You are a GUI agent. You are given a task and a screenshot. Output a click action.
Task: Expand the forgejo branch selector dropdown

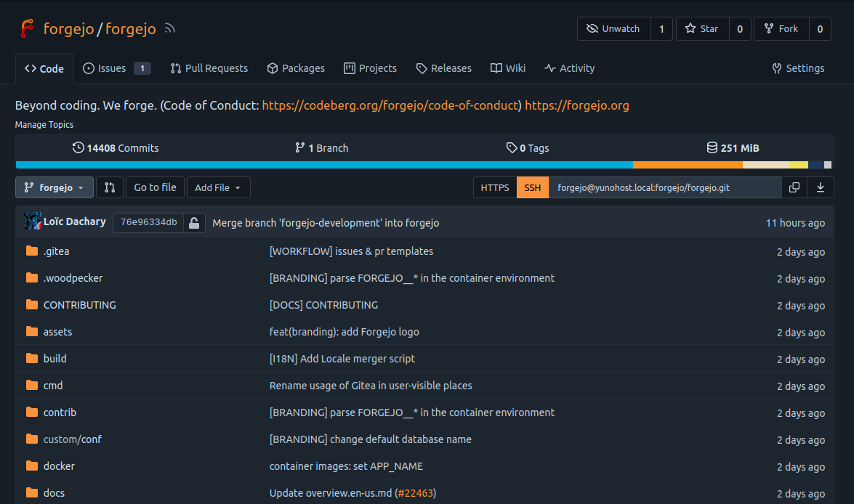coord(55,187)
